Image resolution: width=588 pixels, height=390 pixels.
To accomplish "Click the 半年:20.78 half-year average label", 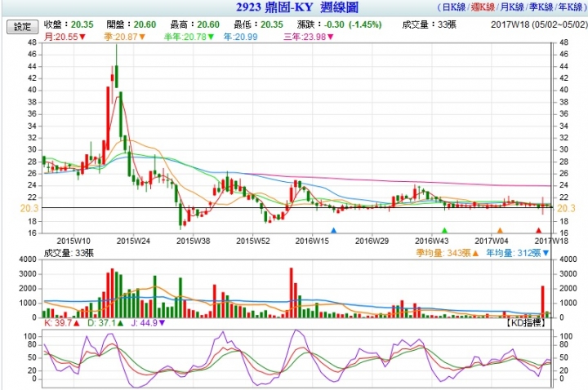I will (189, 37).
